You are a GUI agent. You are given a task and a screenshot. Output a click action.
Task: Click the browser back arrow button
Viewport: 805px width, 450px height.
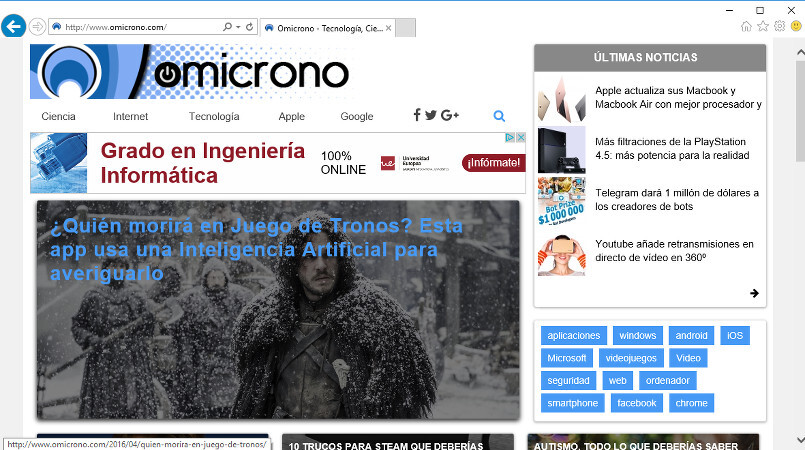[x=14, y=26]
